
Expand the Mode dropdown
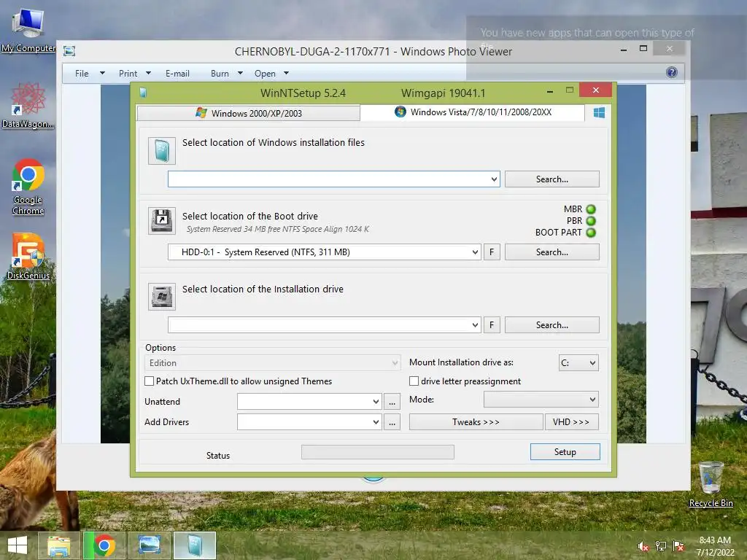pos(541,400)
